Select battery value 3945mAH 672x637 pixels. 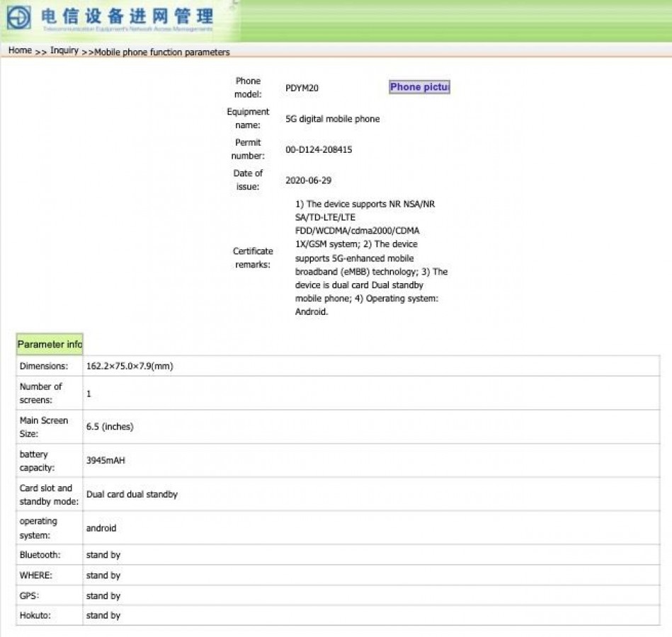(x=106, y=461)
